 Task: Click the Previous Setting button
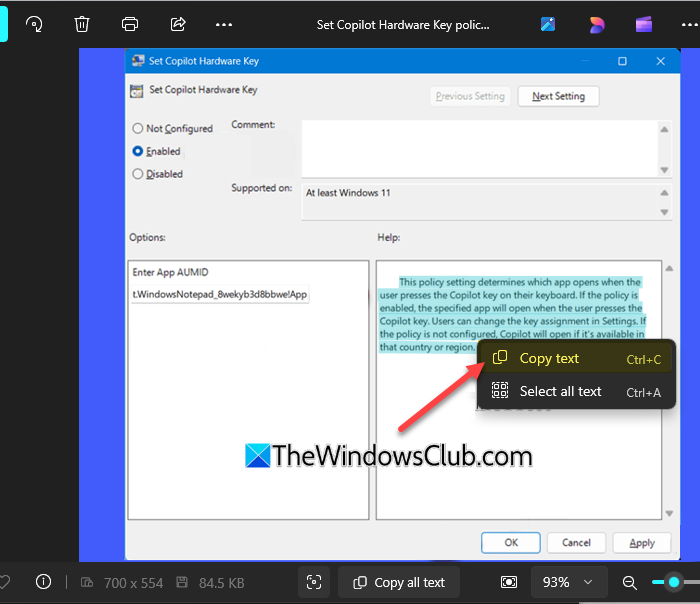[x=470, y=96]
